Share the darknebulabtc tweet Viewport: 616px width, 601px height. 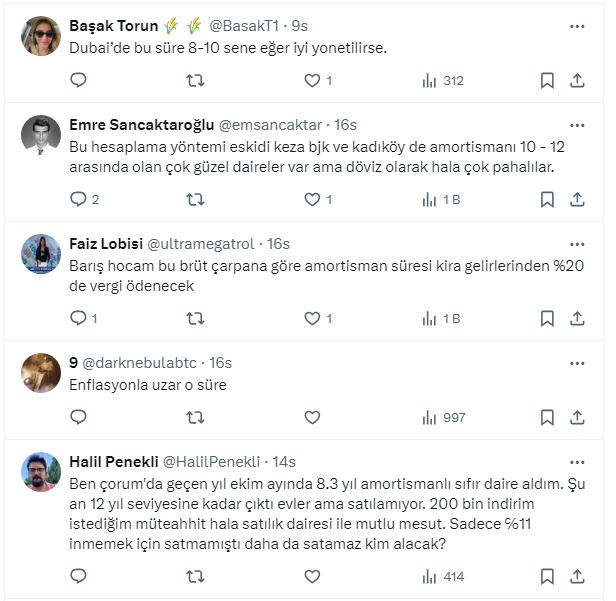pos(578,417)
